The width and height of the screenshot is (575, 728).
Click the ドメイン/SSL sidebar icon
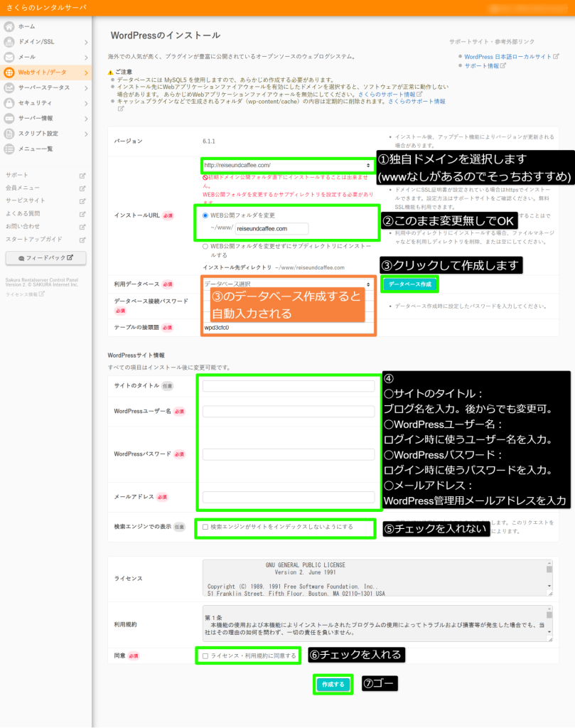[9, 42]
